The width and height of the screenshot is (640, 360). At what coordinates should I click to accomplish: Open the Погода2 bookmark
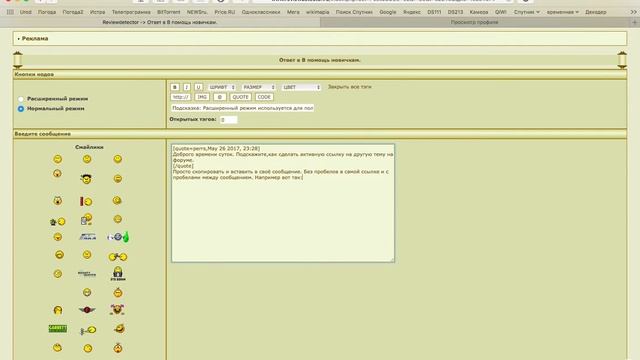73,12
